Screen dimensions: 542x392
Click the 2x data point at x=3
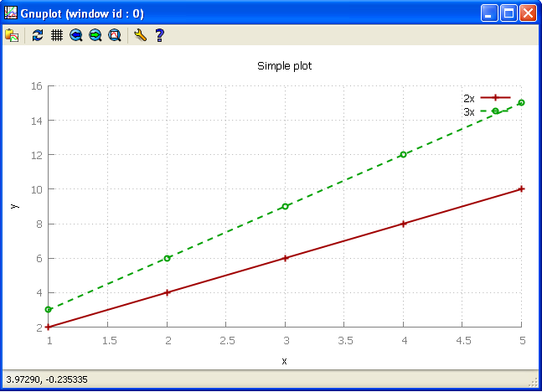click(285, 258)
